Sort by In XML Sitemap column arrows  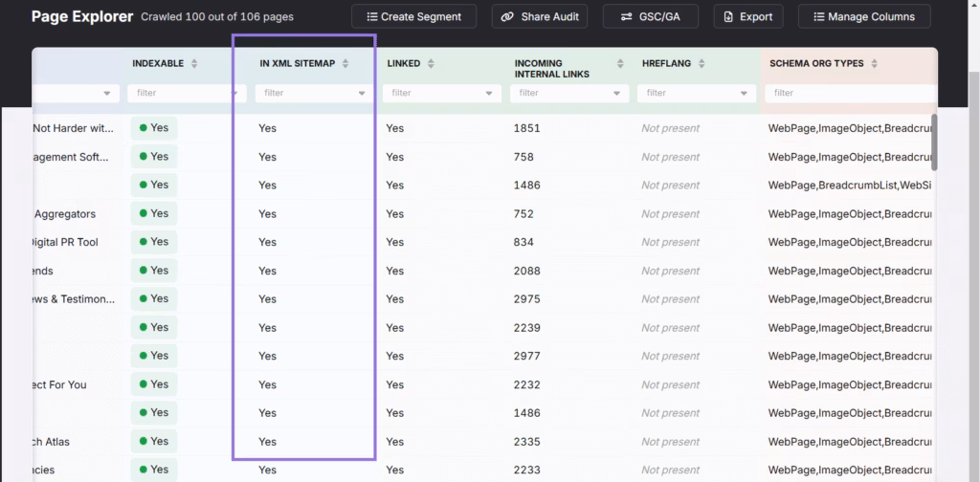pyautogui.click(x=345, y=64)
